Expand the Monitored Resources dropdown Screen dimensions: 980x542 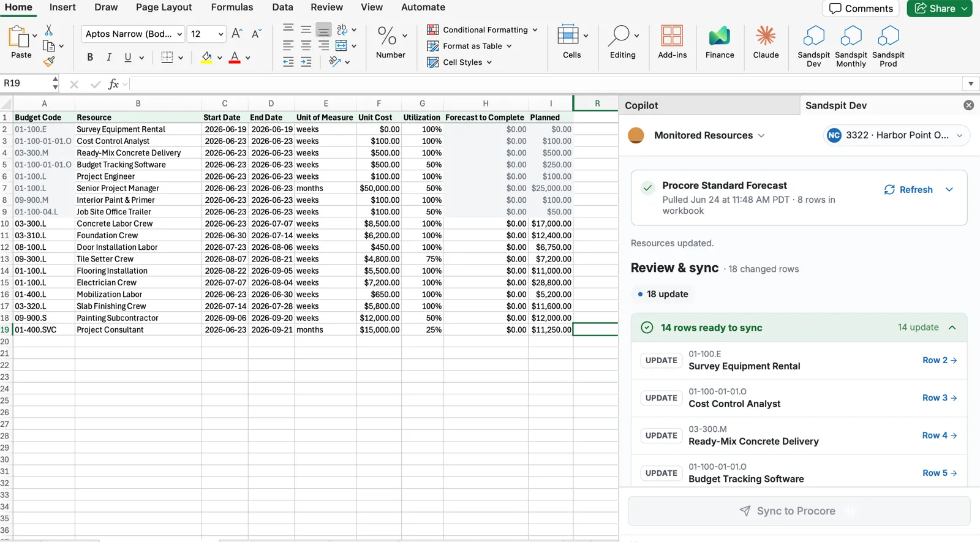tap(761, 135)
